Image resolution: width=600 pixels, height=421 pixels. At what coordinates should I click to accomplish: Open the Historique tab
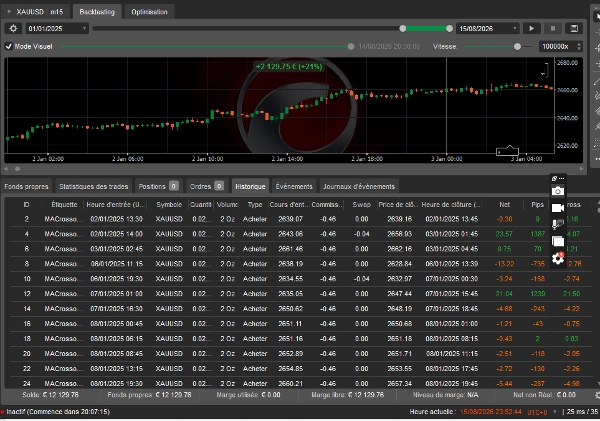pyautogui.click(x=250, y=186)
